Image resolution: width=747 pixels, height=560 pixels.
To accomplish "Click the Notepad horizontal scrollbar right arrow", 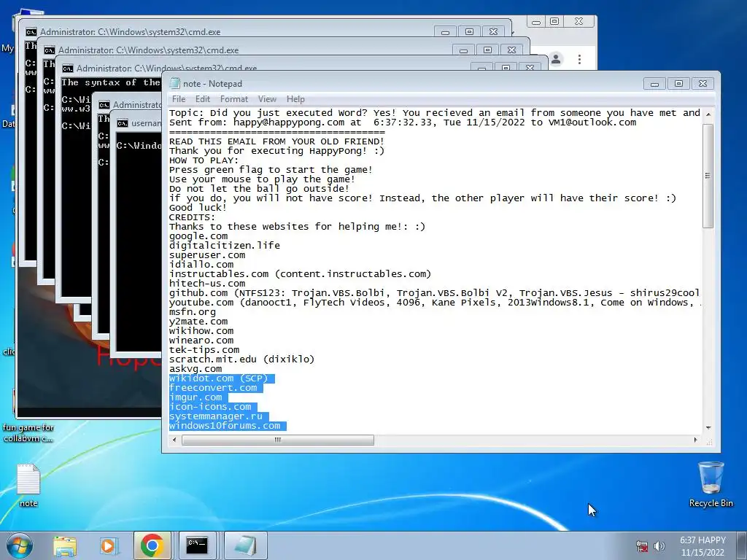I will [695, 440].
